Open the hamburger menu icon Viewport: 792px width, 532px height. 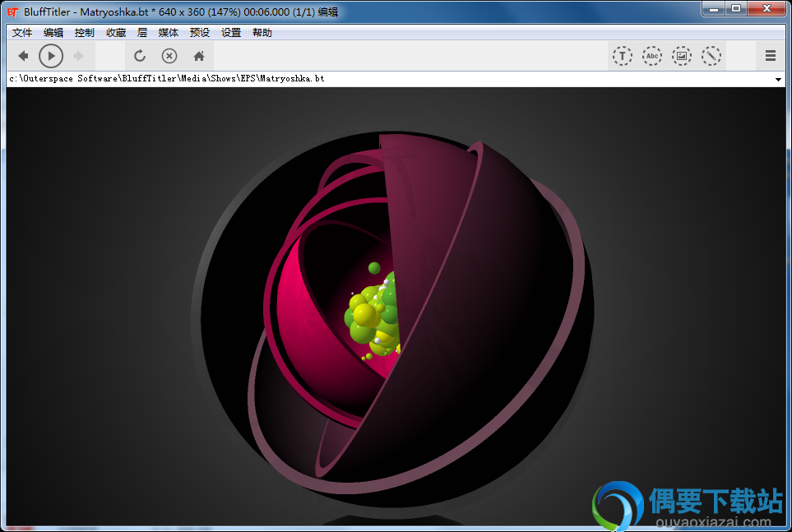(771, 56)
